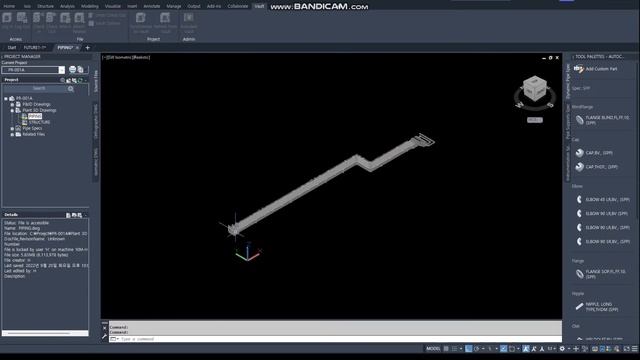Open the Pipe Supports Spec palette tab
The width and height of the screenshot is (640, 360).
pyautogui.click(x=568, y=122)
